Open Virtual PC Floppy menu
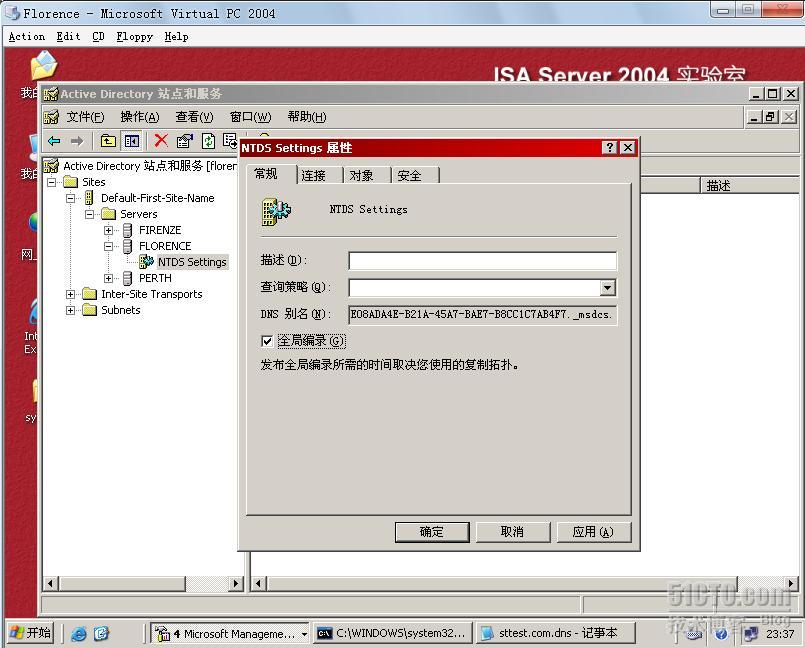Image resolution: width=805 pixels, height=648 pixels. (x=135, y=36)
